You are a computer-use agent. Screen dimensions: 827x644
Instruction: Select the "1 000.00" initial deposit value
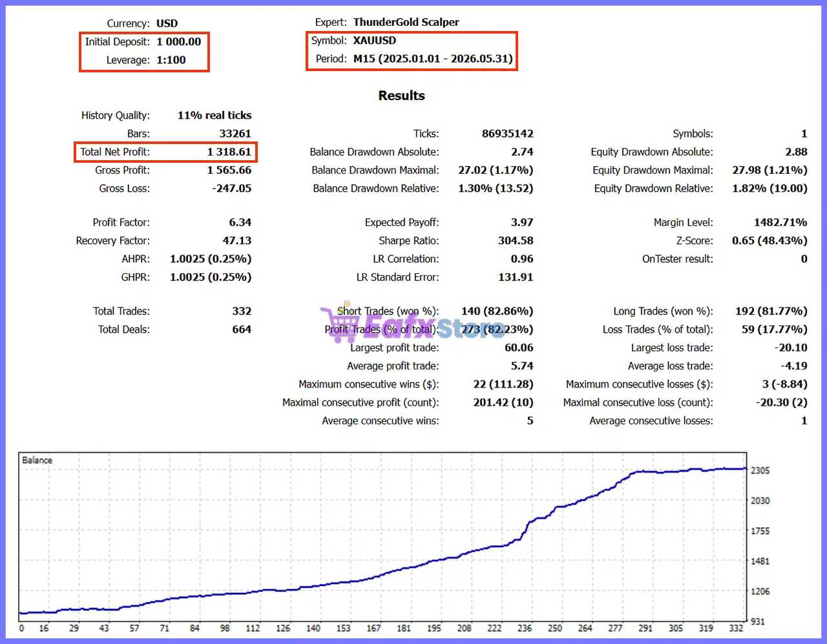[179, 41]
